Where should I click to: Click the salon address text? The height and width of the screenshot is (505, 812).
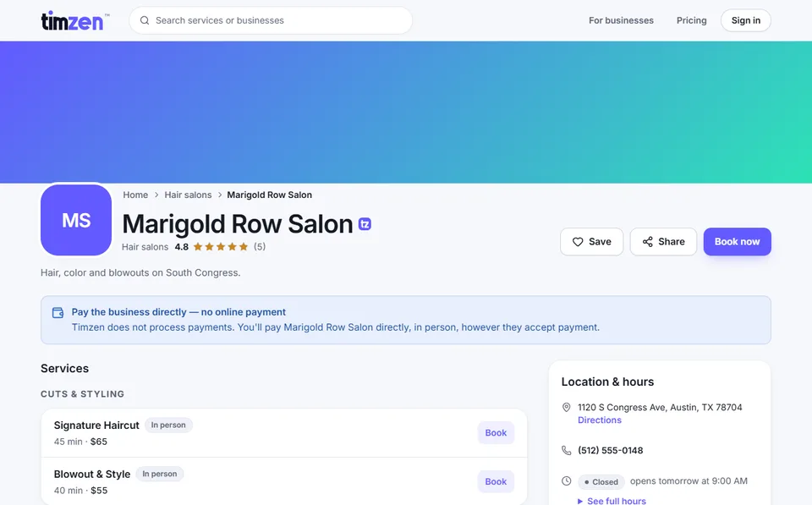[x=660, y=407]
